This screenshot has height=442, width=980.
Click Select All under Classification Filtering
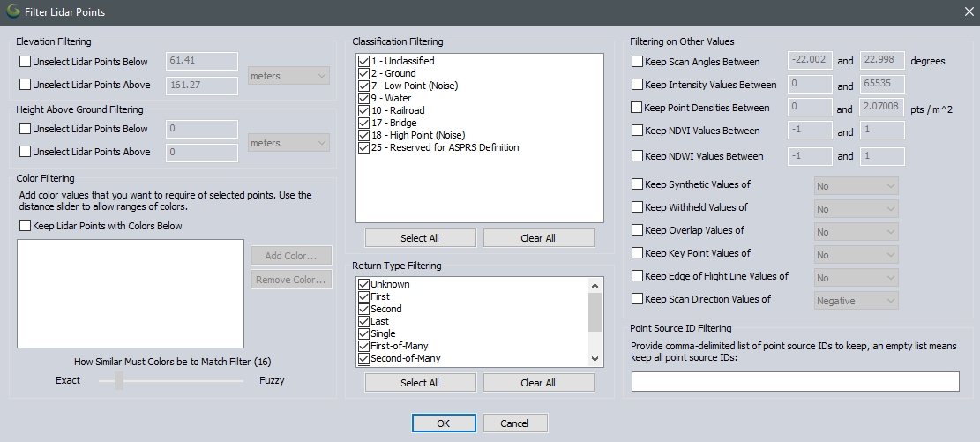point(420,238)
